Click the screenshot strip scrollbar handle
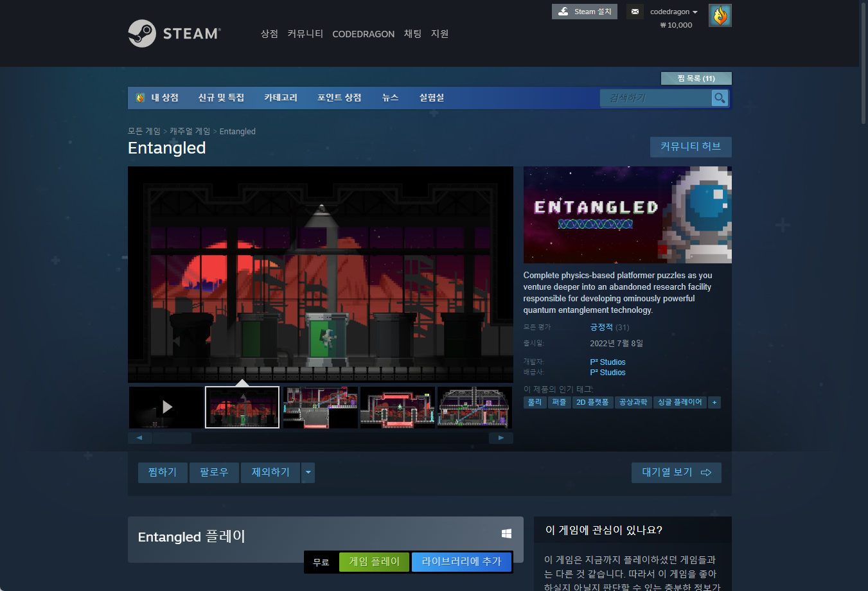The height and width of the screenshot is (591, 868). [172, 438]
